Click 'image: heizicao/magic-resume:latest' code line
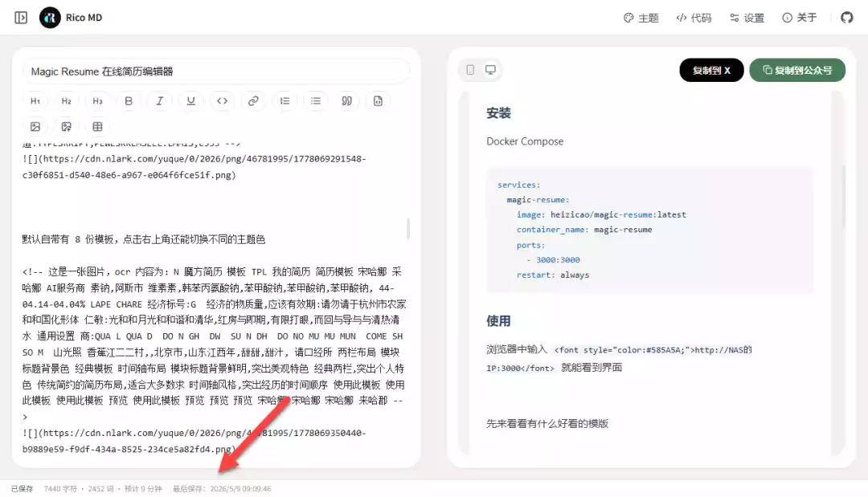Image resolution: width=868 pixels, height=497 pixels. [601, 214]
